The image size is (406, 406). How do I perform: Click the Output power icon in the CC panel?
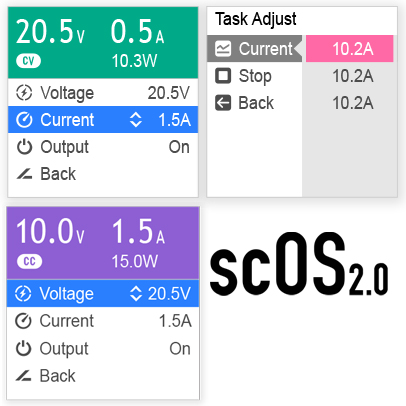[23, 349]
